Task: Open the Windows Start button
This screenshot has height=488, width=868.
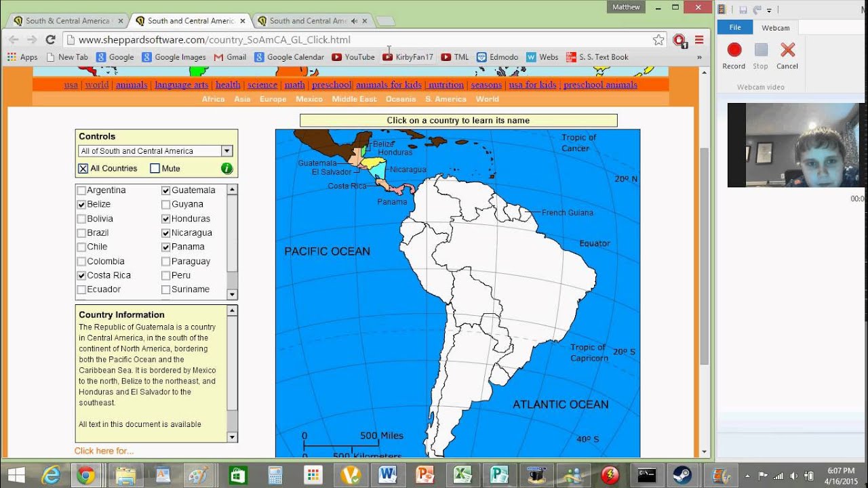Action: (16, 475)
